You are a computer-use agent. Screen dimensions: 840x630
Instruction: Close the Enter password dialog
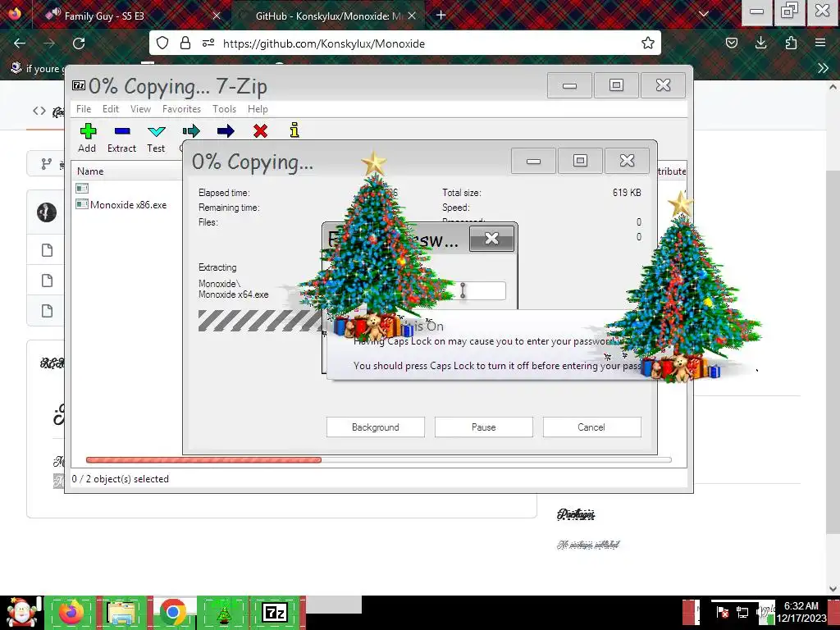coord(492,239)
